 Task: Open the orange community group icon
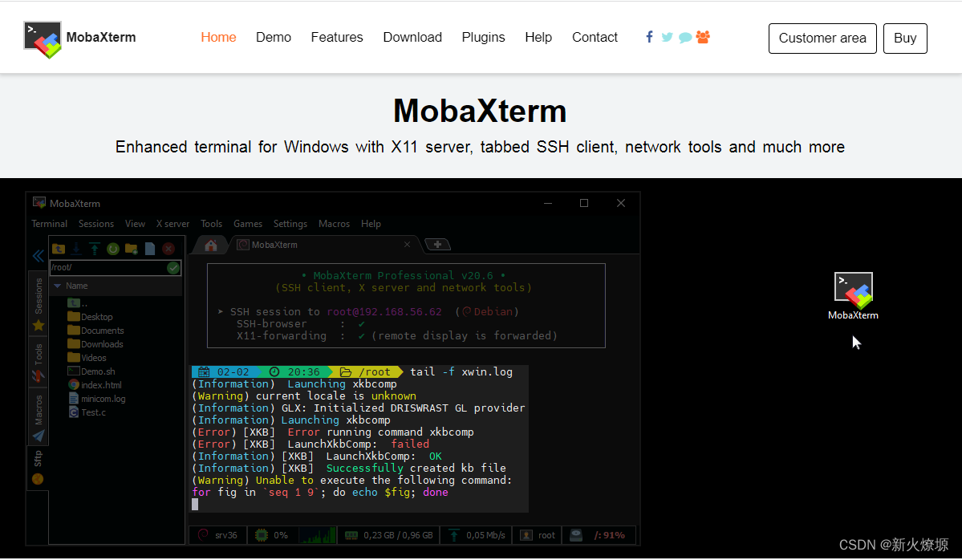pyautogui.click(x=703, y=37)
